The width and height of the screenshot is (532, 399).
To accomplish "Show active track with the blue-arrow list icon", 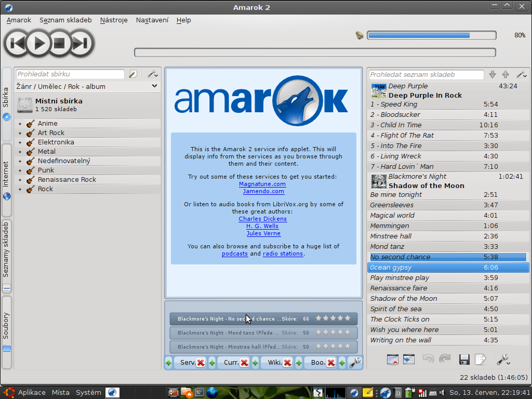I will click(x=408, y=360).
